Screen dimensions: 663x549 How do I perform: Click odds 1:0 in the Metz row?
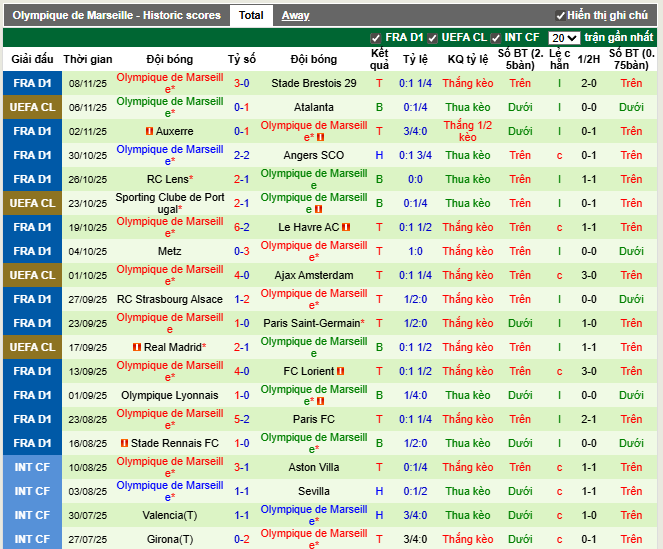[415, 252]
